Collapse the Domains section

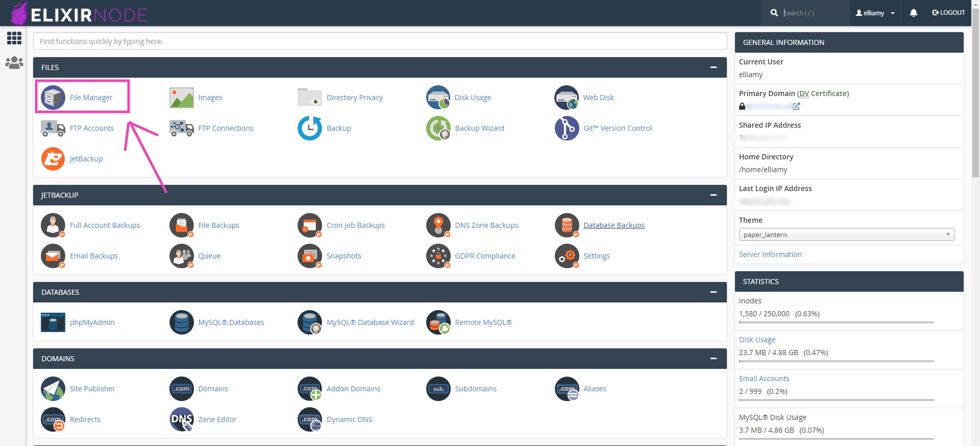point(714,359)
